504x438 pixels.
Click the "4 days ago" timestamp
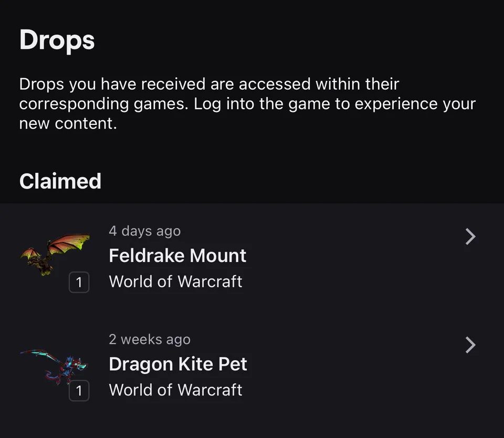[144, 231]
